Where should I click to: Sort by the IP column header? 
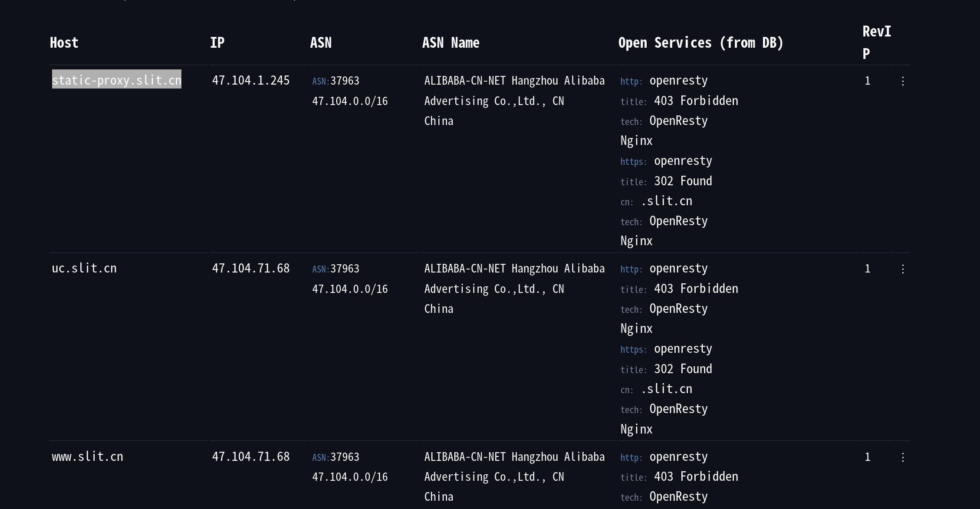point(217,43)
